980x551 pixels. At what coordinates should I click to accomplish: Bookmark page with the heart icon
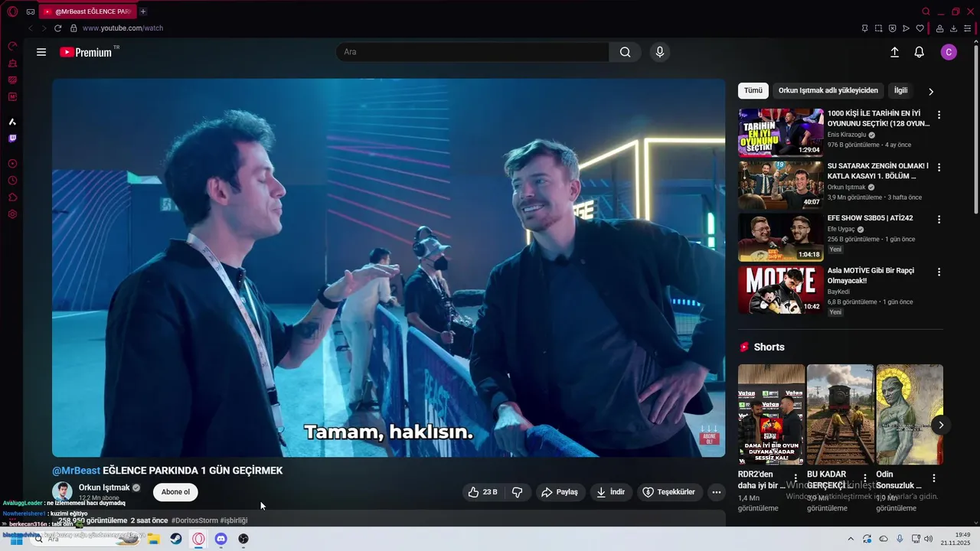pyautogui.click(x=920, y=28)
